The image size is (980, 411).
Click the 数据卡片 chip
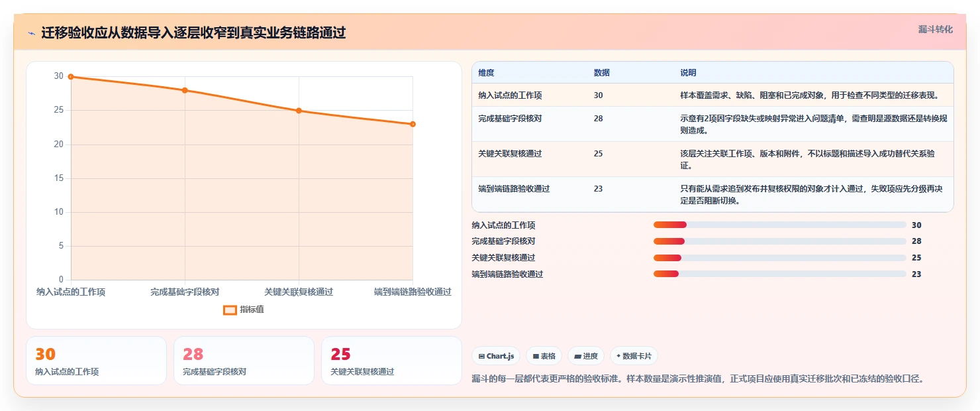(x=634, y=356)
